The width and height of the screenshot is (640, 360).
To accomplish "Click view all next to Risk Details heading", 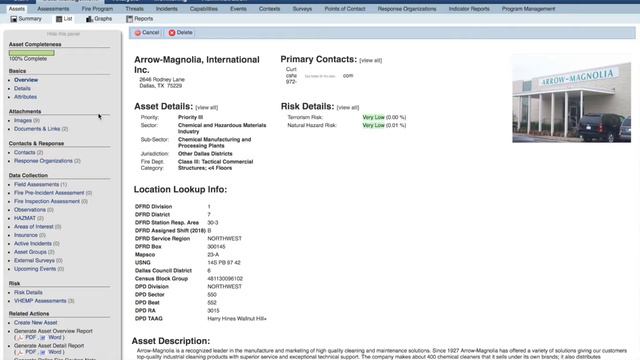I will (348, 108).
